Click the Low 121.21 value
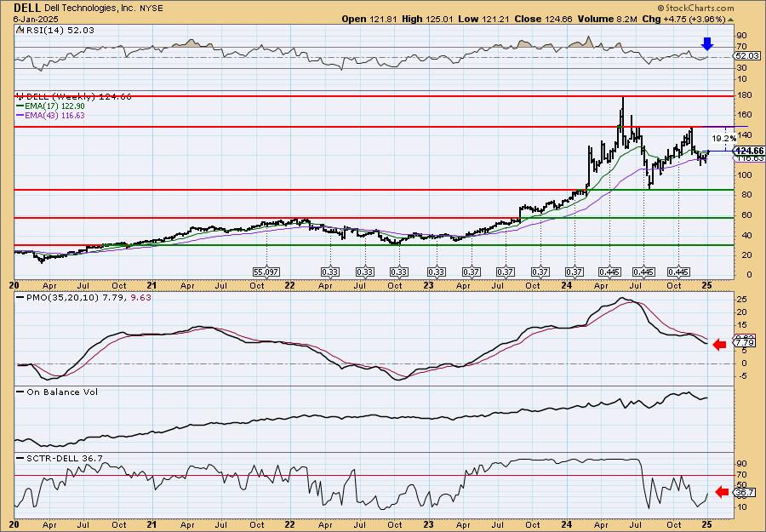766x532 pixels. 486,19
